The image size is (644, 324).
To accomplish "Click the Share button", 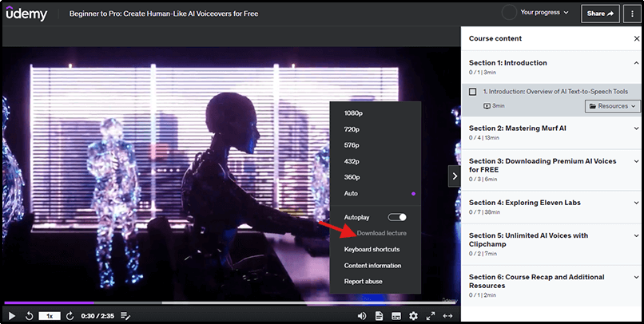I will (604, 13).
